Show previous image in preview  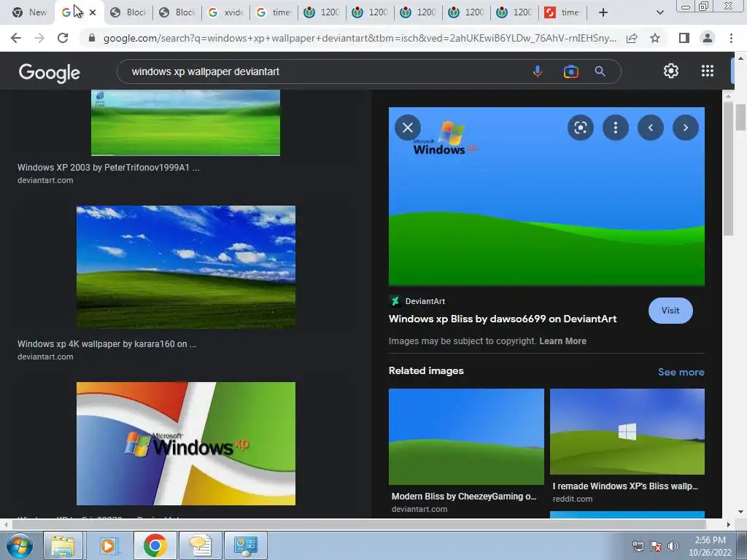pyautogui.click(x=650, y=128)
